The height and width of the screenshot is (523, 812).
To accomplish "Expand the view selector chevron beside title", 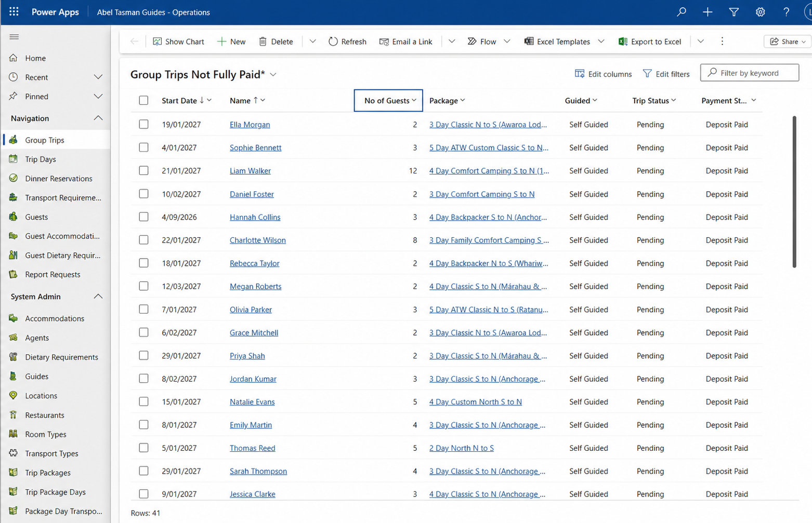I will click(273, 75).
